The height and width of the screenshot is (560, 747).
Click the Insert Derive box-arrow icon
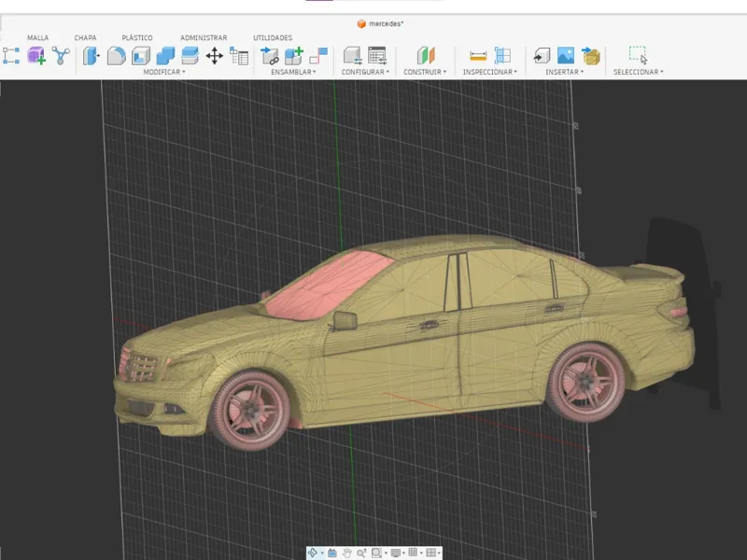click(542, 56)
